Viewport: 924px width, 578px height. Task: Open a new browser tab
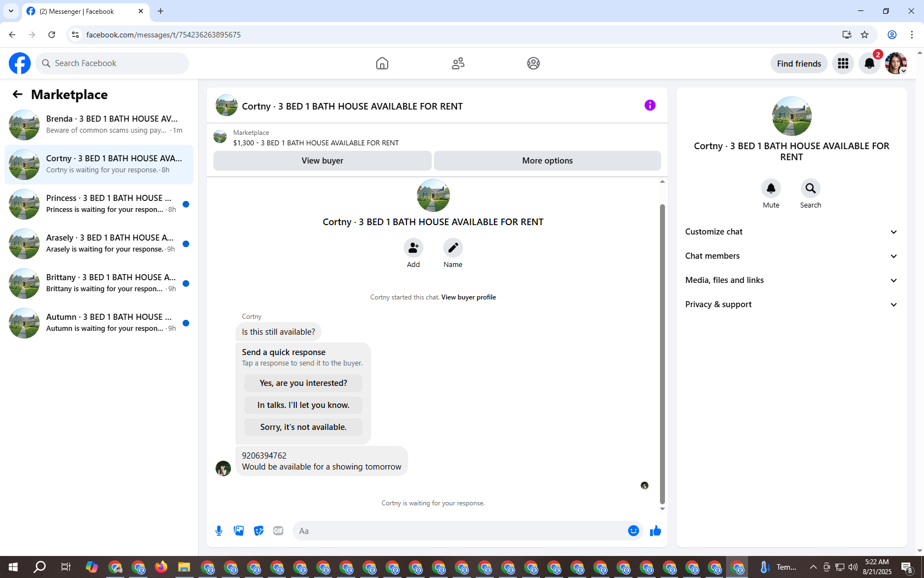coord(161,11)
